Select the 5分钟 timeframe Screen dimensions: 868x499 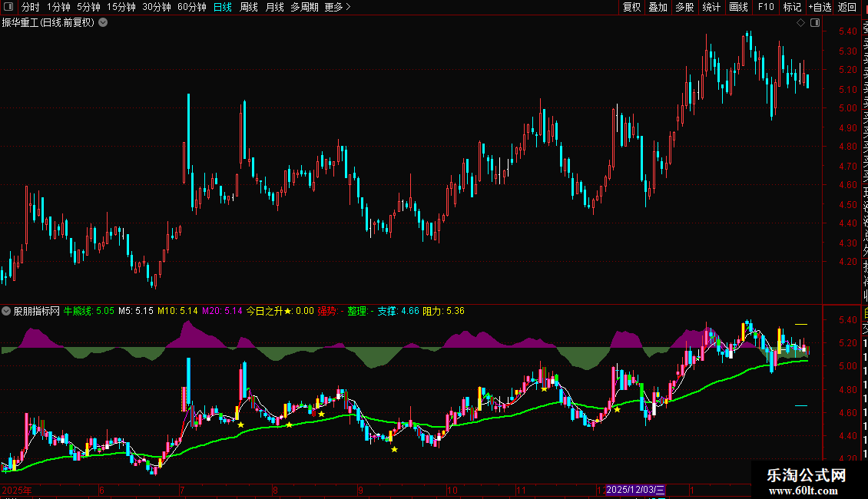[88, 7]
